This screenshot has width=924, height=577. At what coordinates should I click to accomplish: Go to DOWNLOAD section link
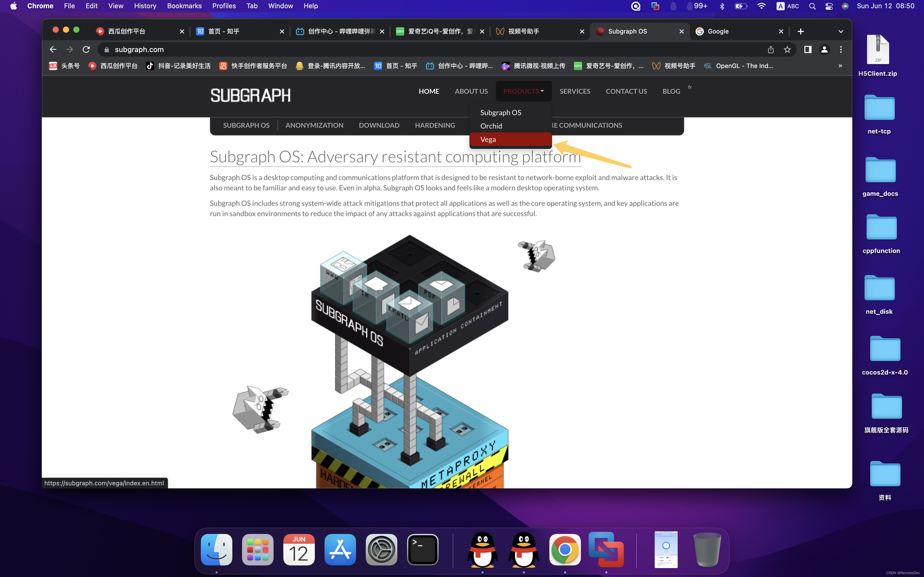[379, 125]
